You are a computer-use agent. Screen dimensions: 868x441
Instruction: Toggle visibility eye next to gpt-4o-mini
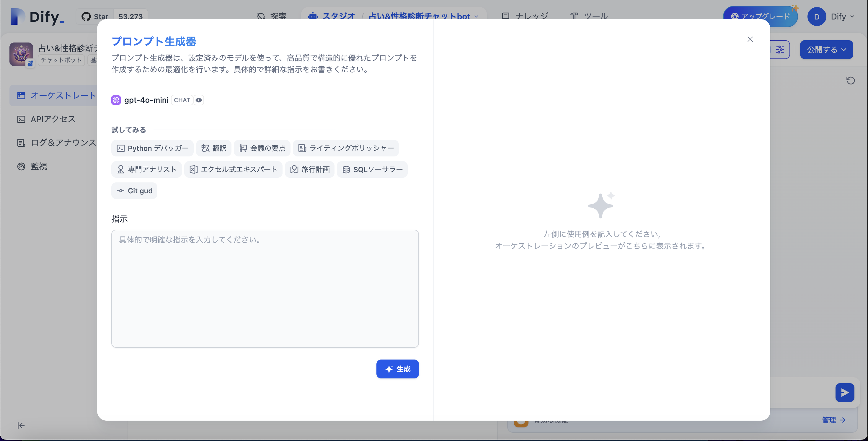pos(198,100)
